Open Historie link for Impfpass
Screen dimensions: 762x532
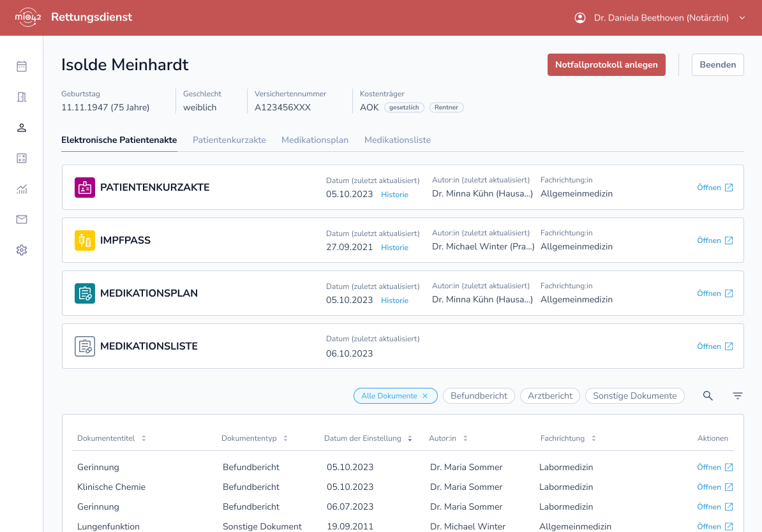pyautogui.click(x=394, y=248)
